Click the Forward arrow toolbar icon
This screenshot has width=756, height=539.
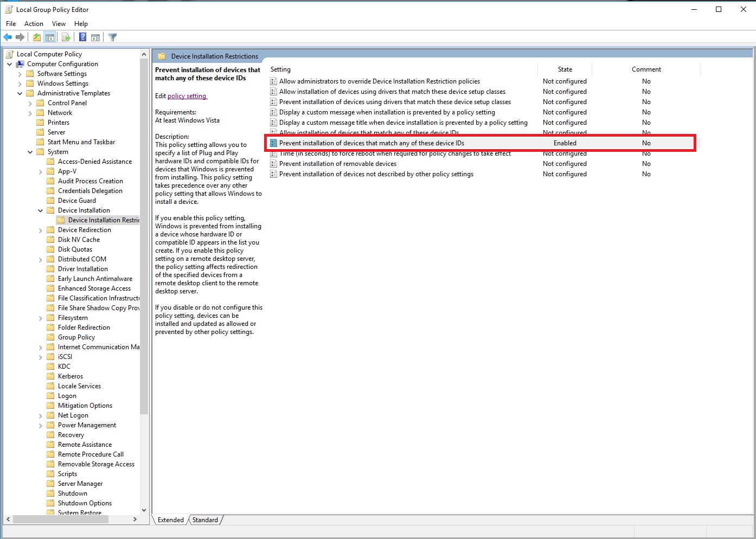pos(20,37)
